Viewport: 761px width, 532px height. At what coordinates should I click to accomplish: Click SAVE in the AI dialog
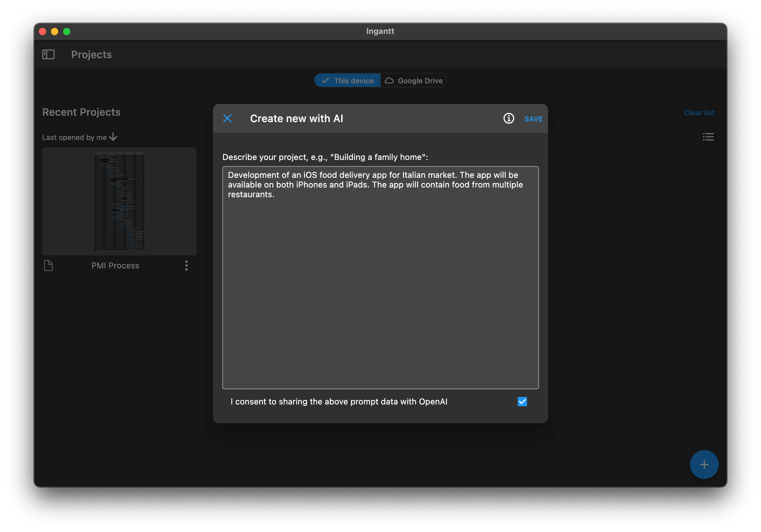533,119
